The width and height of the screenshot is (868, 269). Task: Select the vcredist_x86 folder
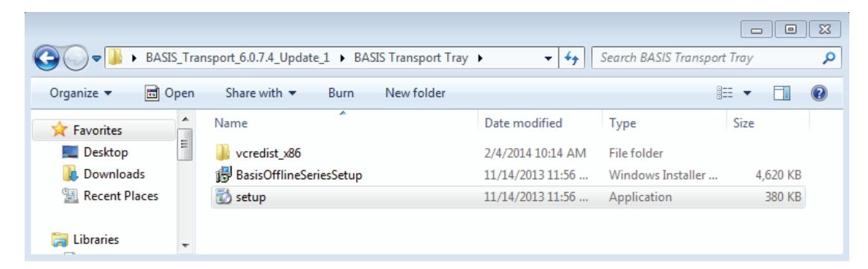click(508, 152)
